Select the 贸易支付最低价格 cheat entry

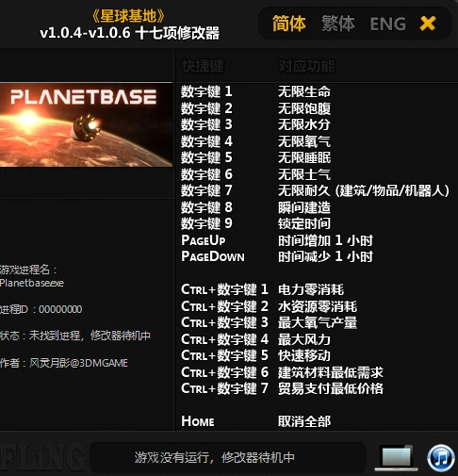[x=331, y=388]
